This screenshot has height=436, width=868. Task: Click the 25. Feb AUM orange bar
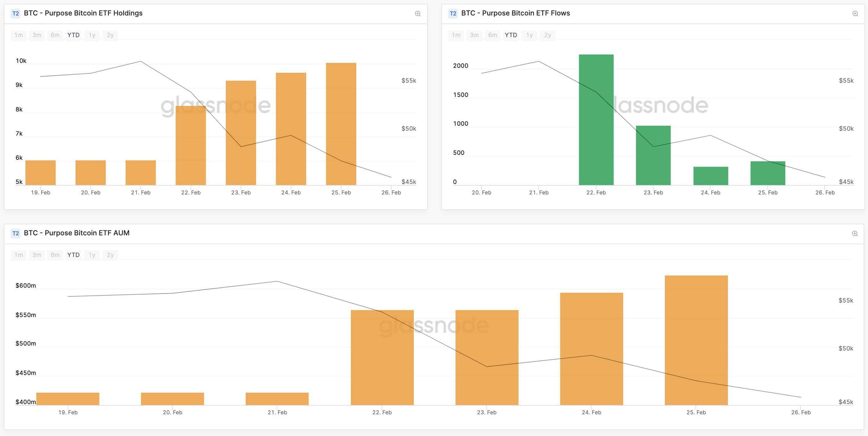point(696,340)
